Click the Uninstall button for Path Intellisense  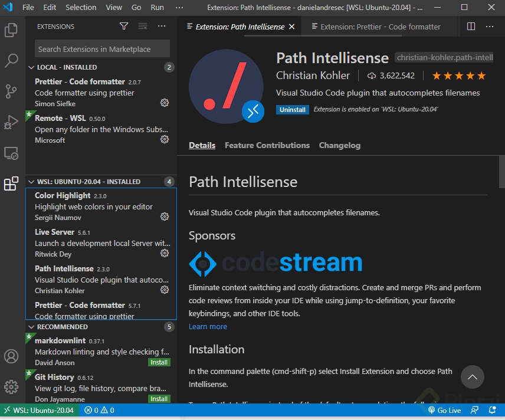tap(293, 110)
